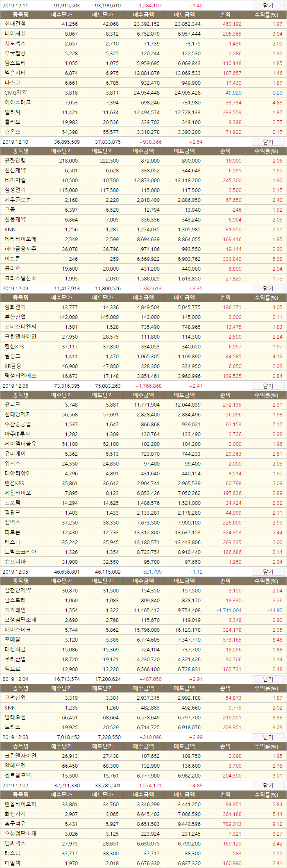Select the 하나금융지주 stock name
This screenshot has height=868, width=287.
pos(20,249)
